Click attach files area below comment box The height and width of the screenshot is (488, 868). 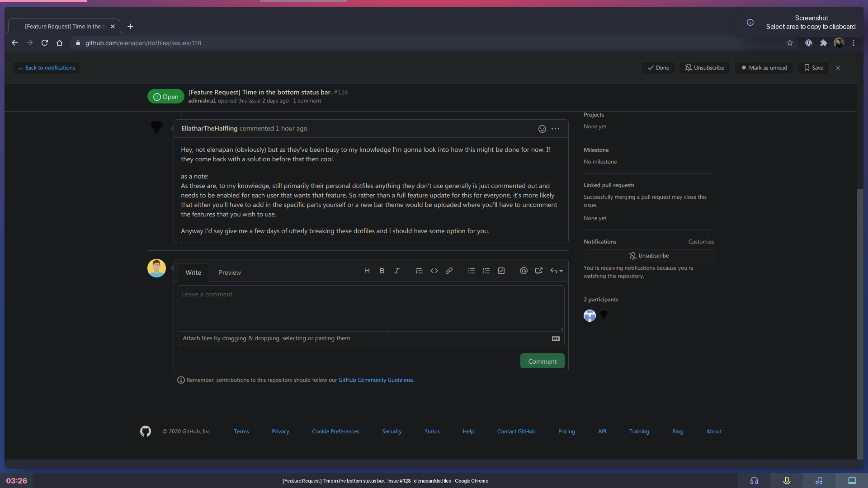click(x=371, y=339)
